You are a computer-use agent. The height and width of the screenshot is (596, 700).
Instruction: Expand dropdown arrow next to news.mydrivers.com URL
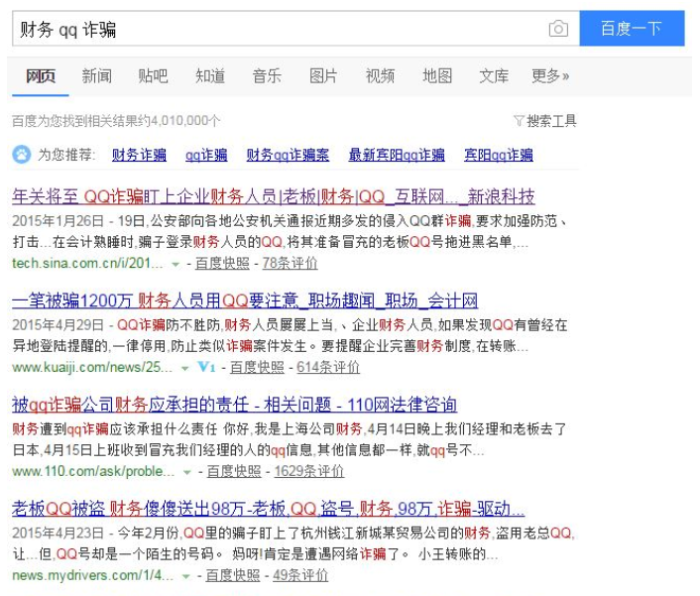coord(186,576)
